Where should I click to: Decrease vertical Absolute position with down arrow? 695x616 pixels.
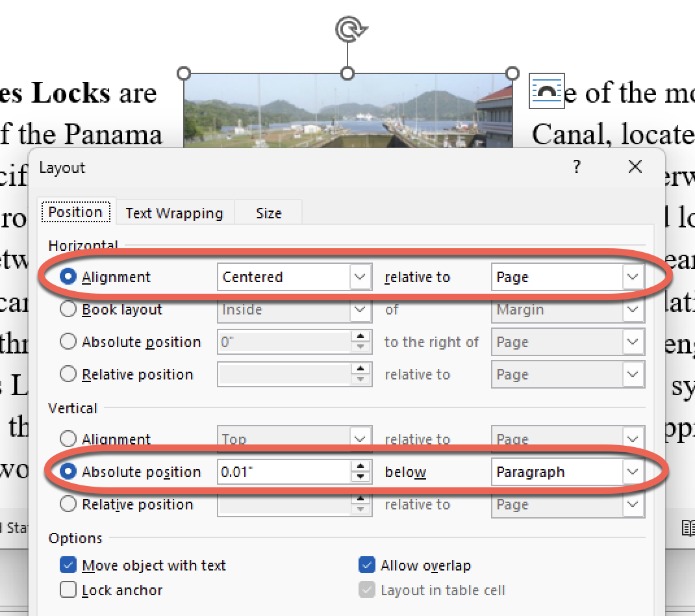360,478
